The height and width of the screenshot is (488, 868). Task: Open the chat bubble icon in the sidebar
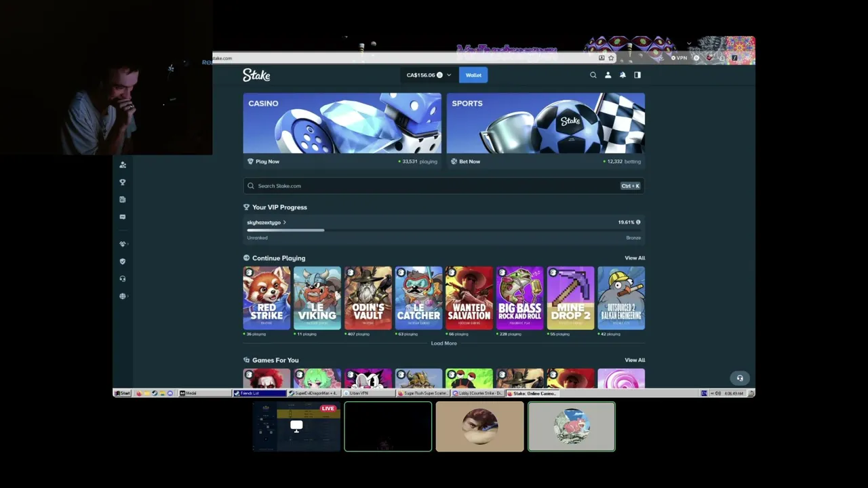pyautogui.click(x=123, y=217)
